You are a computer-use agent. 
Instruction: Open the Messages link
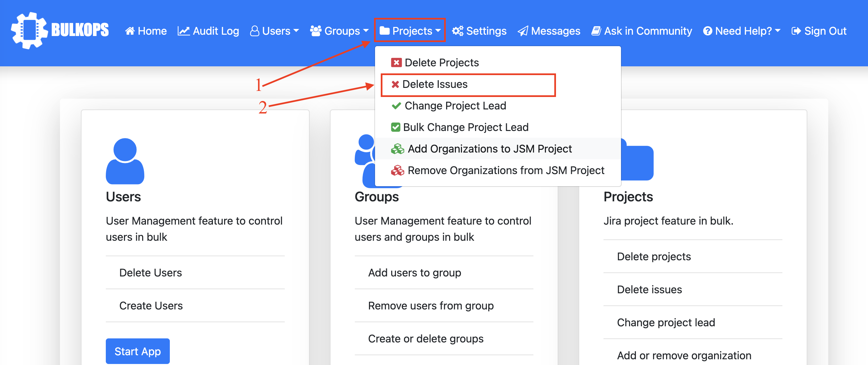tap(549, 31)
